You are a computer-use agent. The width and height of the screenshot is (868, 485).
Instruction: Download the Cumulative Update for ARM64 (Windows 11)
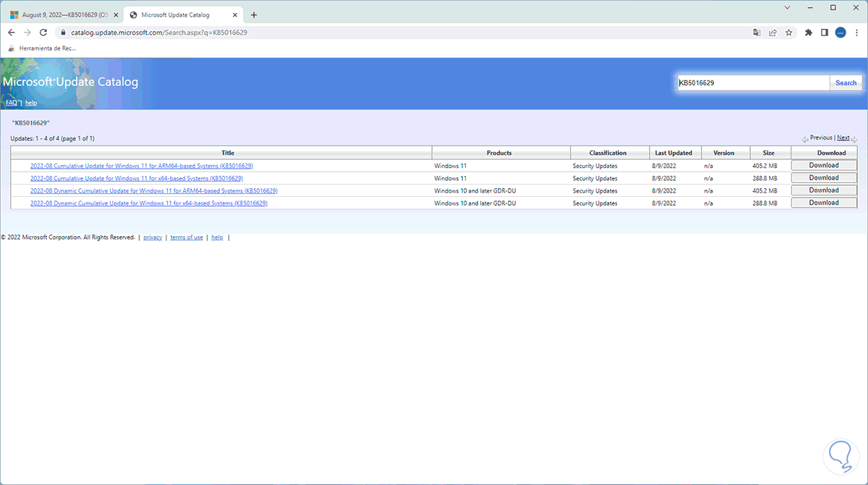[x=824, y=165]
